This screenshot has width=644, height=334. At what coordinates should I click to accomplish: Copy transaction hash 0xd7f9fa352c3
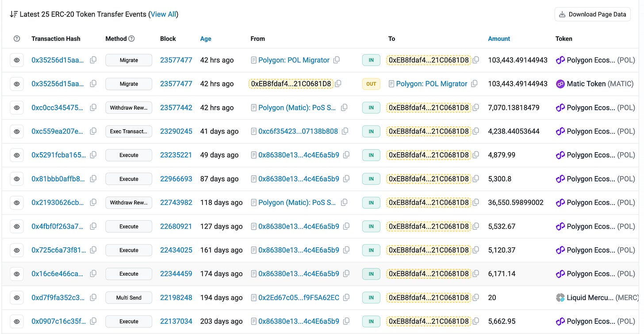tap(93, 298)
